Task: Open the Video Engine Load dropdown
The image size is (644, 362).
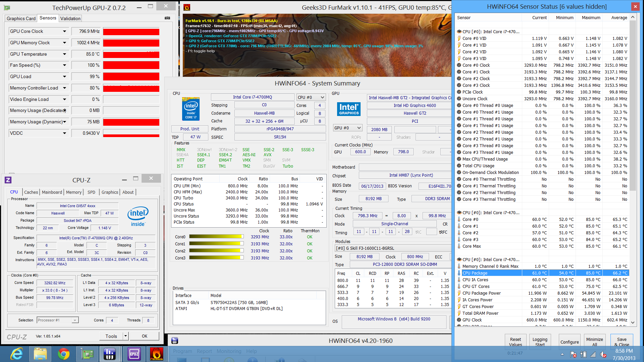Action: click(x=64, y=99)
